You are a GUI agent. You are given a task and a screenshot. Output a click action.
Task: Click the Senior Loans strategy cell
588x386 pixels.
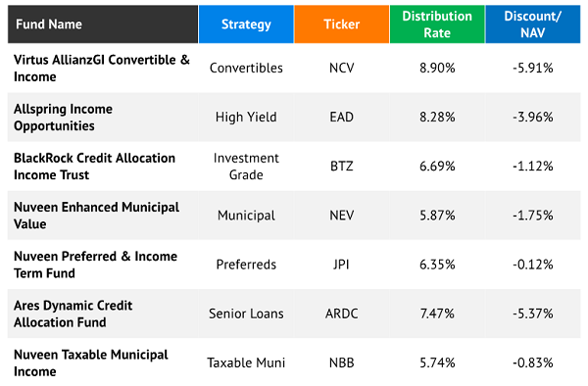click(x=246, y=314)
